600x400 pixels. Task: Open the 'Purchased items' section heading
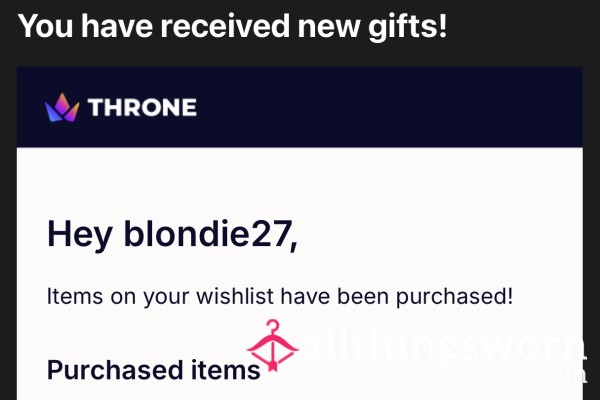(x=154, y=370)
